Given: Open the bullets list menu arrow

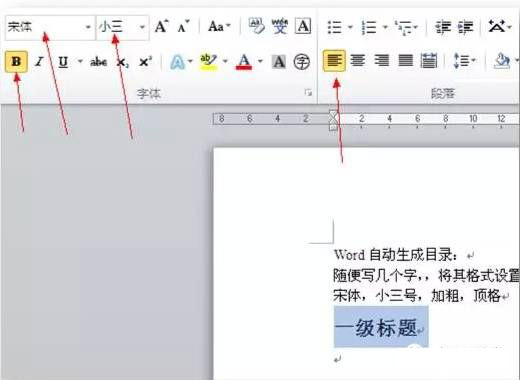Looking at the screenshot, I should [x=350, y=27].
